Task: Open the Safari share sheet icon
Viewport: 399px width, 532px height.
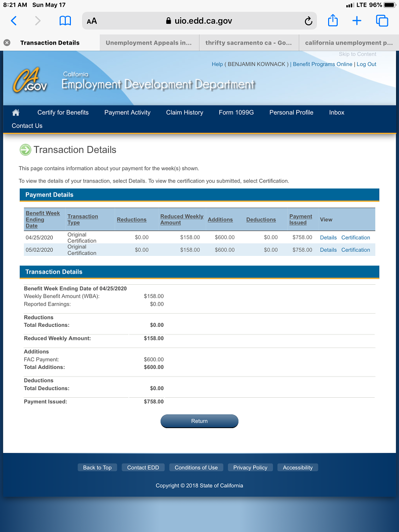Action: click(333, 21)
